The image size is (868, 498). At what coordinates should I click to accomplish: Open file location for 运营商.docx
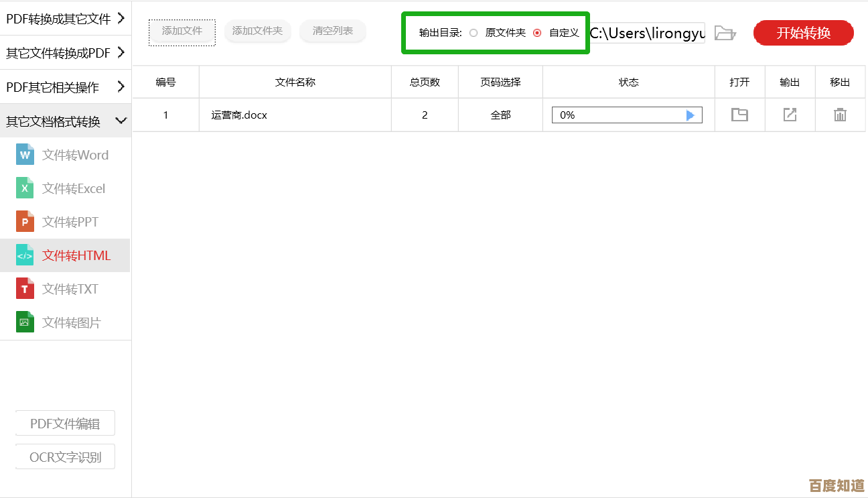(x=739, y=115)
